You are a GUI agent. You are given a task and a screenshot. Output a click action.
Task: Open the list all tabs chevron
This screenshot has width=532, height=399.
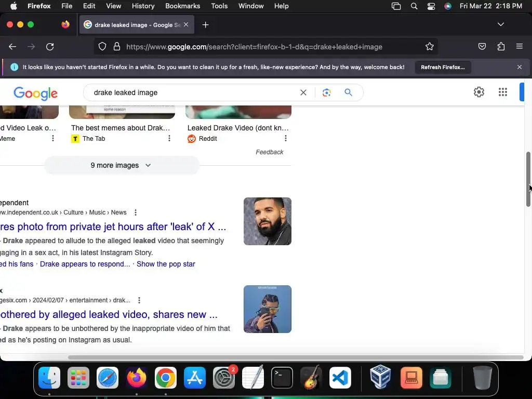[x=500, y=24]
